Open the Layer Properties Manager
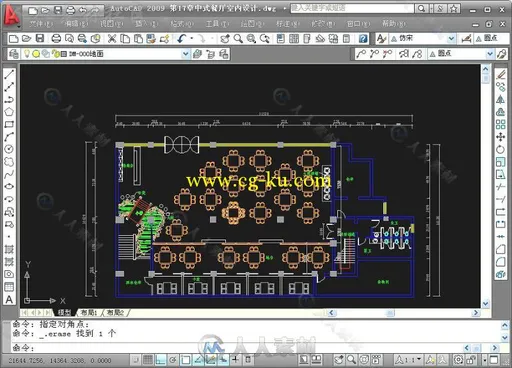The height and width of the screenshot is (368, 512). coord(14,54)
